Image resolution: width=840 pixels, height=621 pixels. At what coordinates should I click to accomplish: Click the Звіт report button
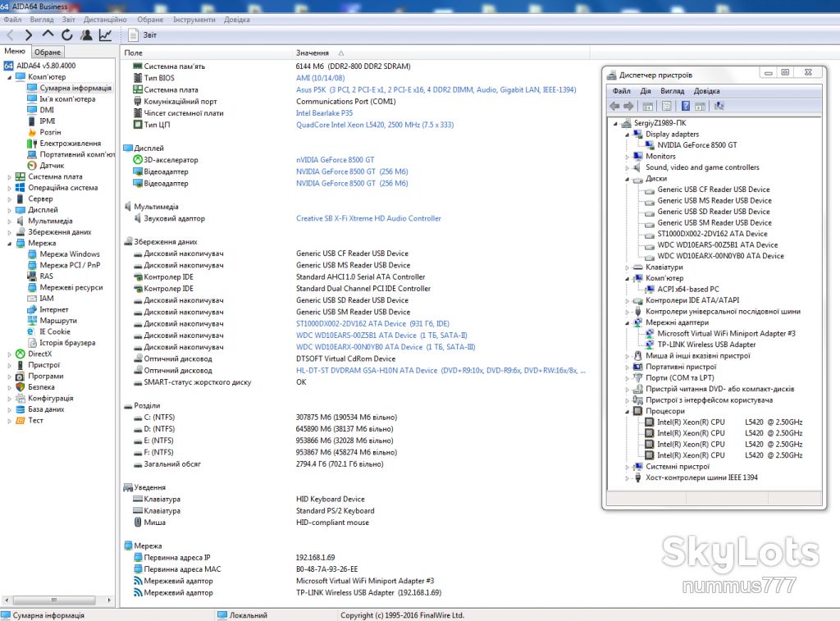point(143,35)
